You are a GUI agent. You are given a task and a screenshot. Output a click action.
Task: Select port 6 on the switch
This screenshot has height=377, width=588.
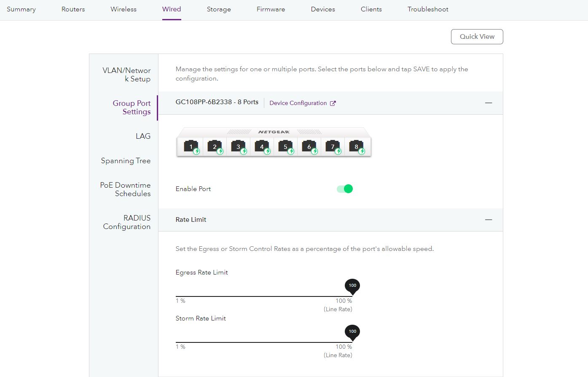pos(309,146)
